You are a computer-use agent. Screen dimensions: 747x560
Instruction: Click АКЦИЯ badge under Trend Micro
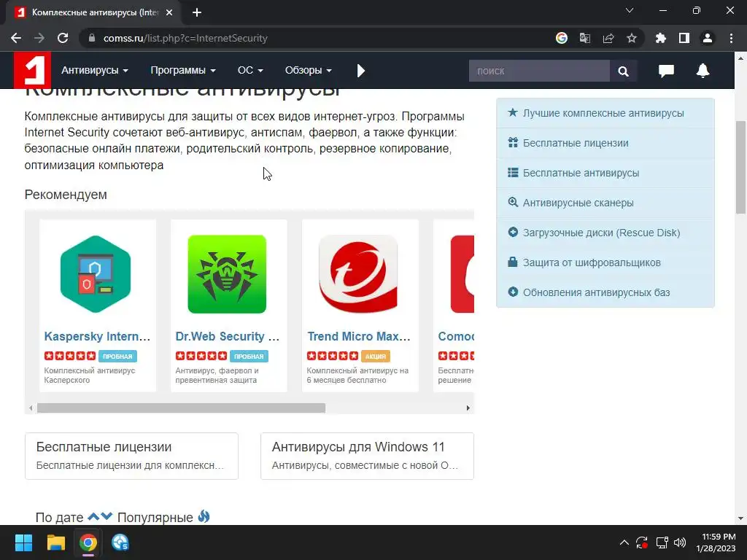[x=376, y=356]
